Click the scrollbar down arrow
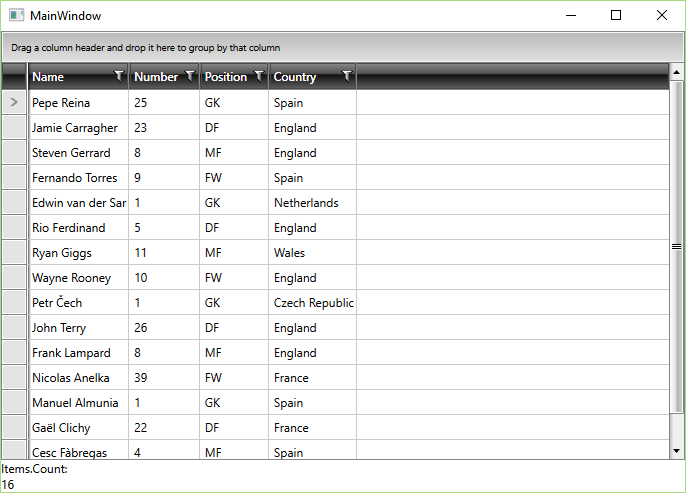 [x=677, y=451]
